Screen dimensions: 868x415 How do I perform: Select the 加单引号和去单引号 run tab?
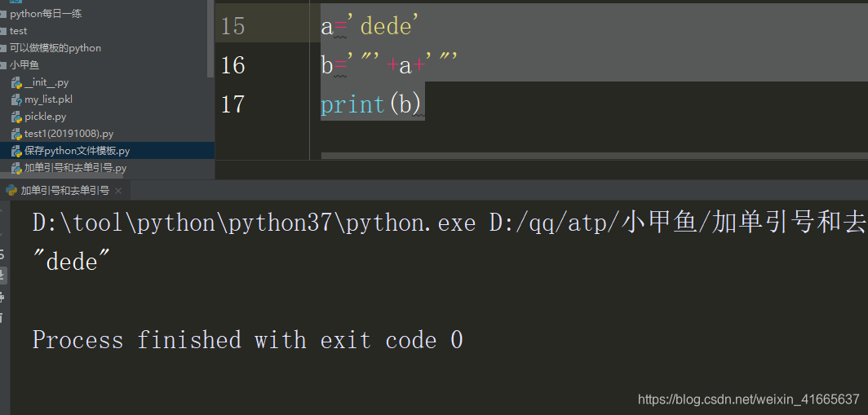64,191
